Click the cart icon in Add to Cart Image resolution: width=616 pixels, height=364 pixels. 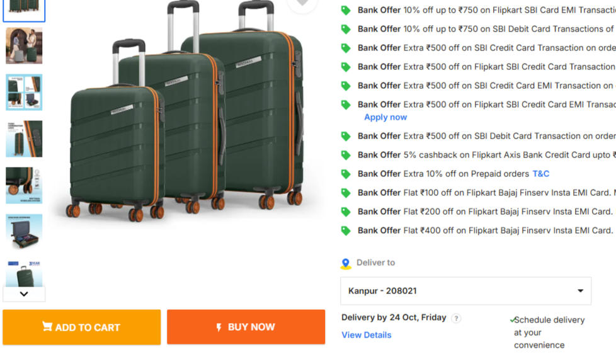point(47,327)
